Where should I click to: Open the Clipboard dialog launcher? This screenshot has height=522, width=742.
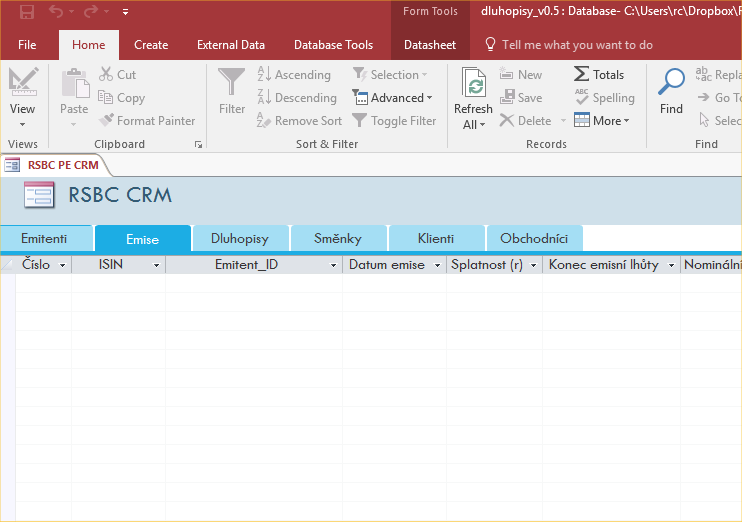[x=198, y=144]
